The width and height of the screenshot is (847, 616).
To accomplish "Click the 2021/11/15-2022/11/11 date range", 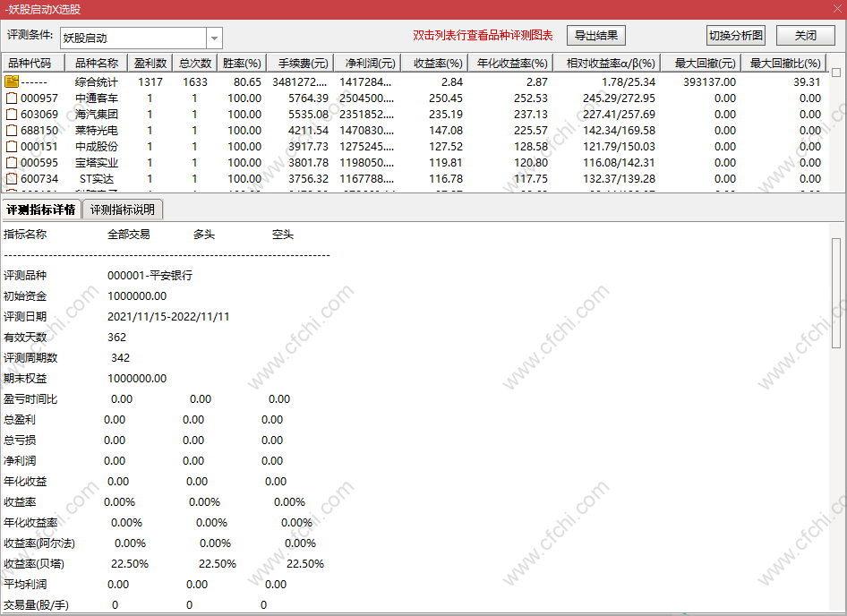I will click(168, 317).
